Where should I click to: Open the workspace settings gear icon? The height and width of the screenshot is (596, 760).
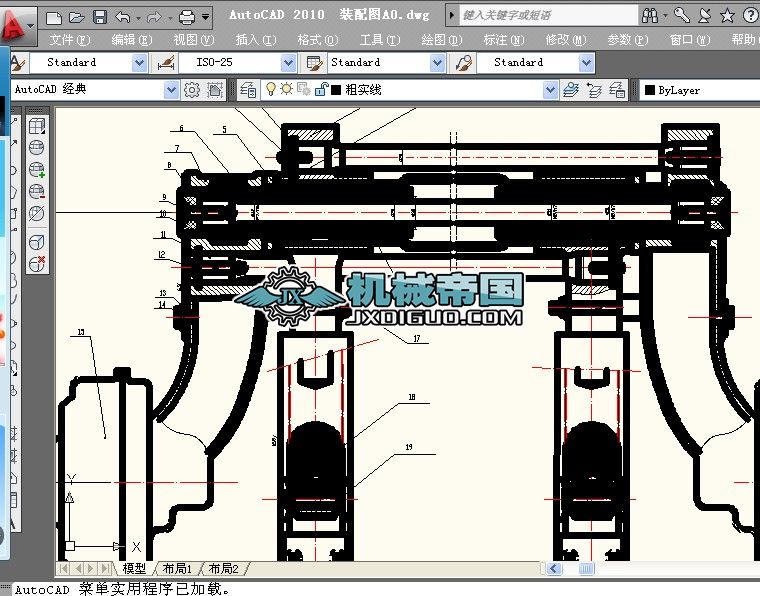192,90
